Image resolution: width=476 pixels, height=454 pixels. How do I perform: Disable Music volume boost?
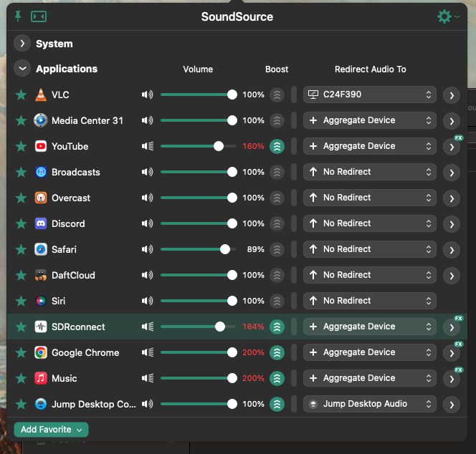277,378
